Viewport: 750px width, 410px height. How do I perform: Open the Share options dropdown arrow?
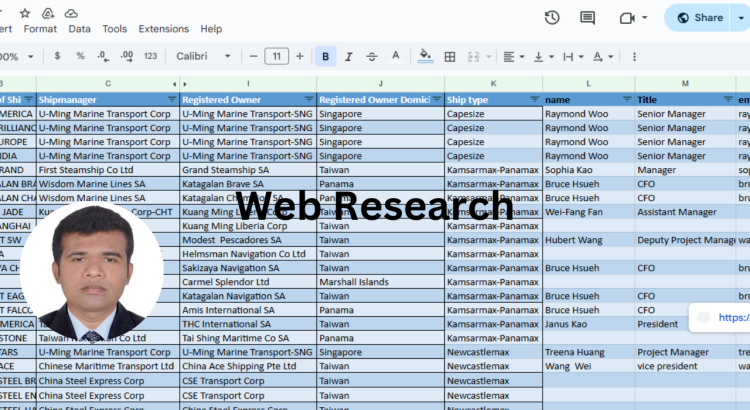(740, 18)
